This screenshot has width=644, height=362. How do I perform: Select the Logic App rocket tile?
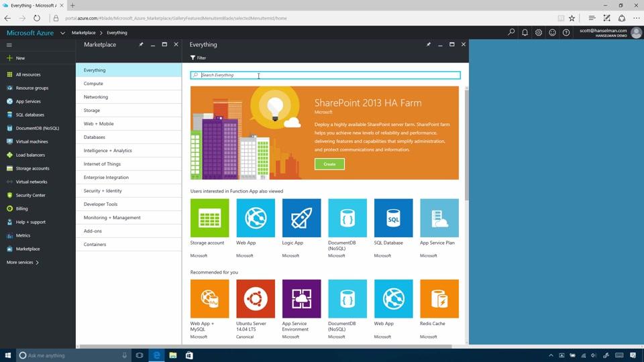(x=301, y=218)
